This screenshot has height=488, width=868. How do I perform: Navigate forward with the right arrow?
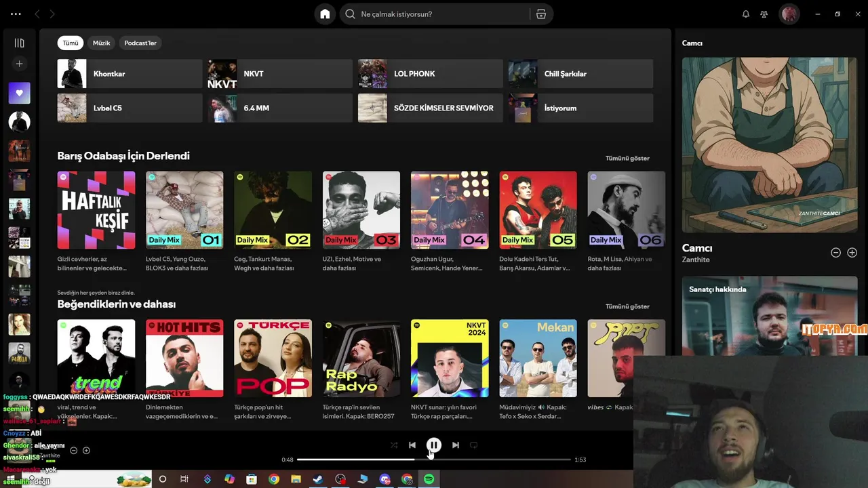click(x=52, y=14)
